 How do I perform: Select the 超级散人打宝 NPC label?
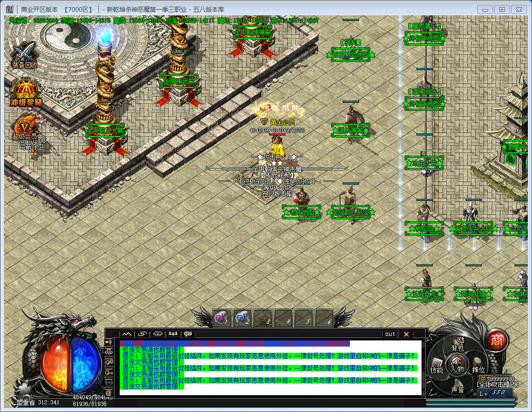[350, 212]
